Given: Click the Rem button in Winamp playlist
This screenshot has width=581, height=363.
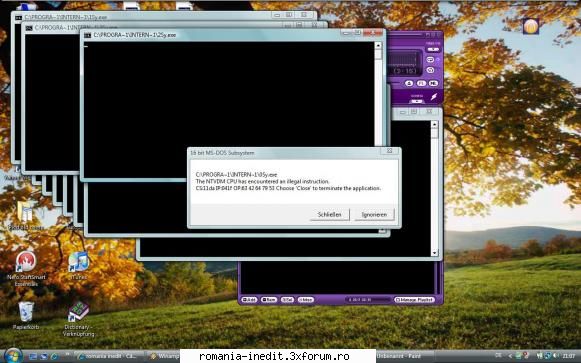Looking at the screenshot, I should pos(269,300).
